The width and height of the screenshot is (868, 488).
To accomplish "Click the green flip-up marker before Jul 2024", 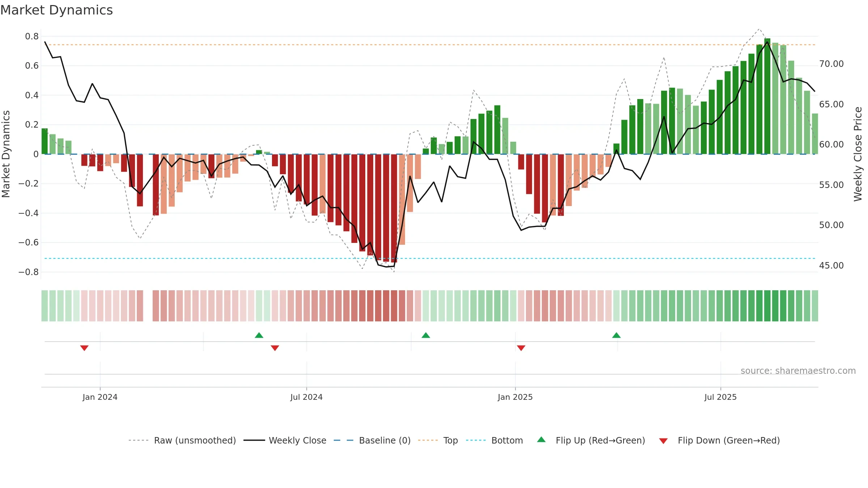I will [259, 335].
